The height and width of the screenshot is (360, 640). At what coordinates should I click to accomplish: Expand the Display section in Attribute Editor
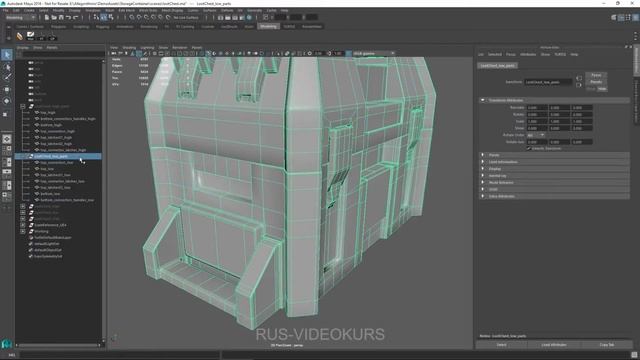click(483, 169)
